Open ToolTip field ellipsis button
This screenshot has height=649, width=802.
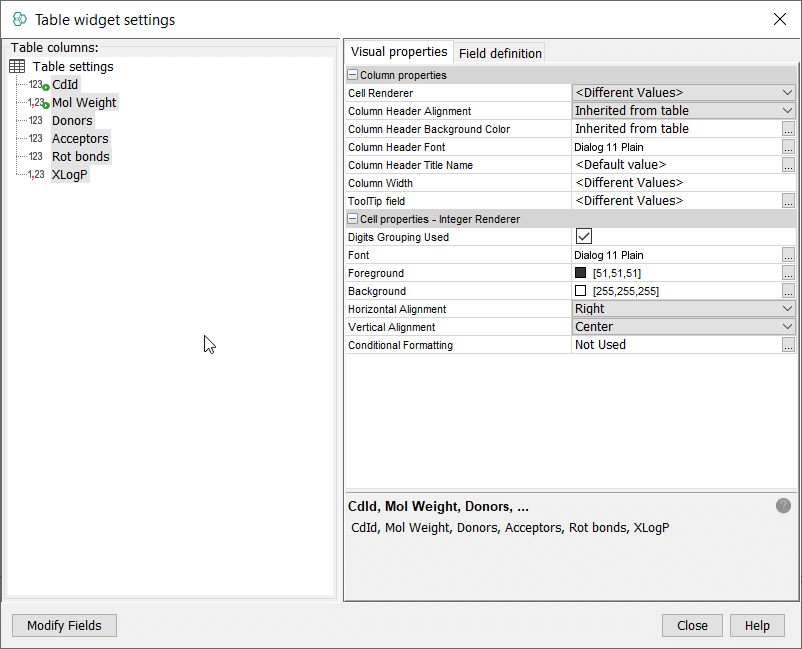tap(788, 201)
